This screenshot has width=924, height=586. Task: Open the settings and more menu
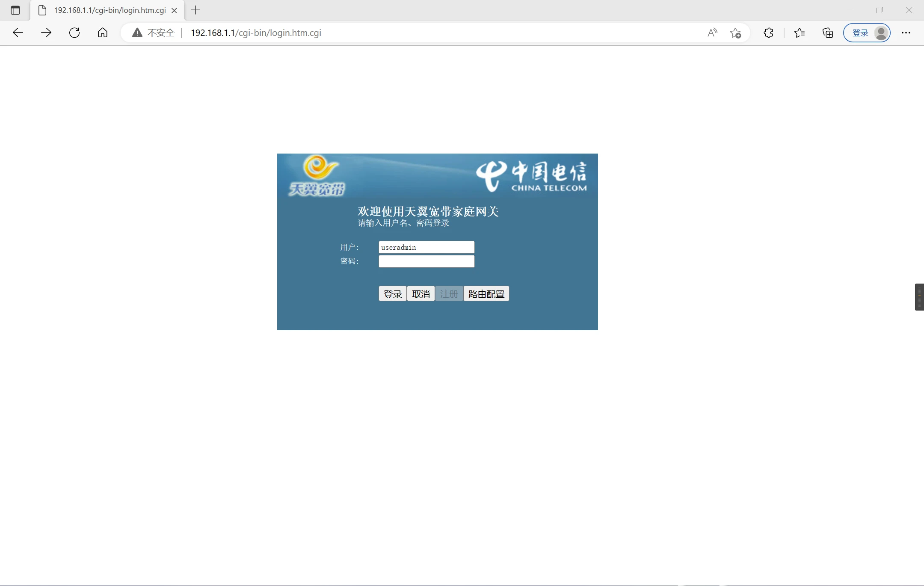pyautogui.click(x=906, y=33)
